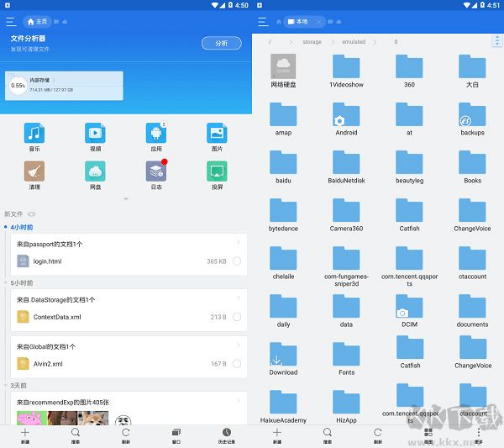504x448 pixels.
Task: Switch to the 主页 home tab
Action: pos(37,22)
